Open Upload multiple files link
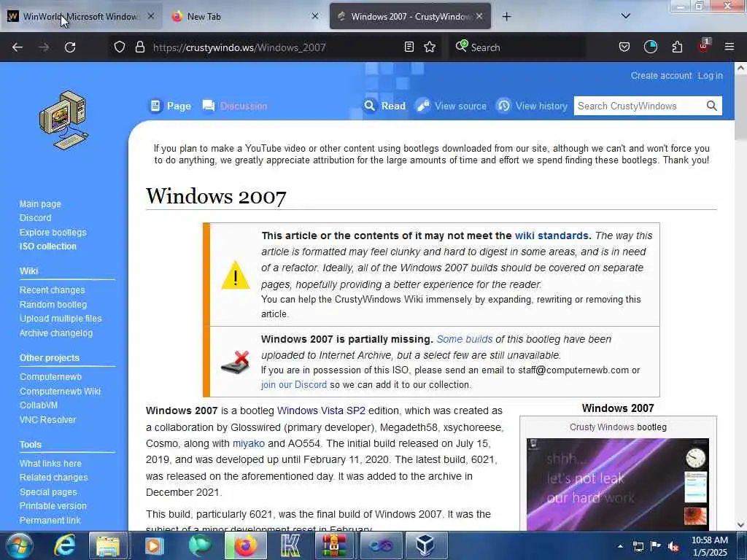This screenshot has height=560, width=747. [x=61, y=319]
